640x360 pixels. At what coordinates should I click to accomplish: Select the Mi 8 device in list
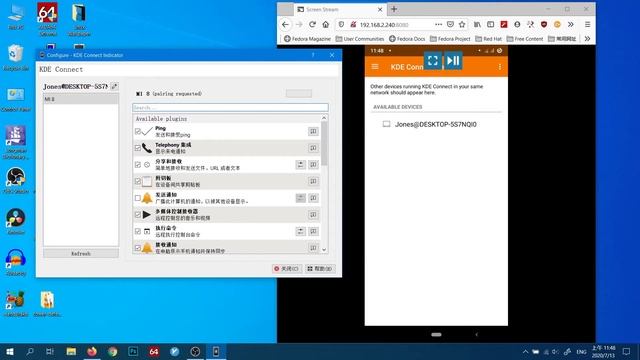click(81, 99)
